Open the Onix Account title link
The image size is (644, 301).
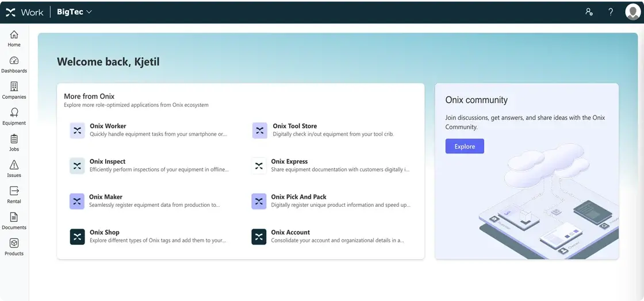(x=290, y=232)
